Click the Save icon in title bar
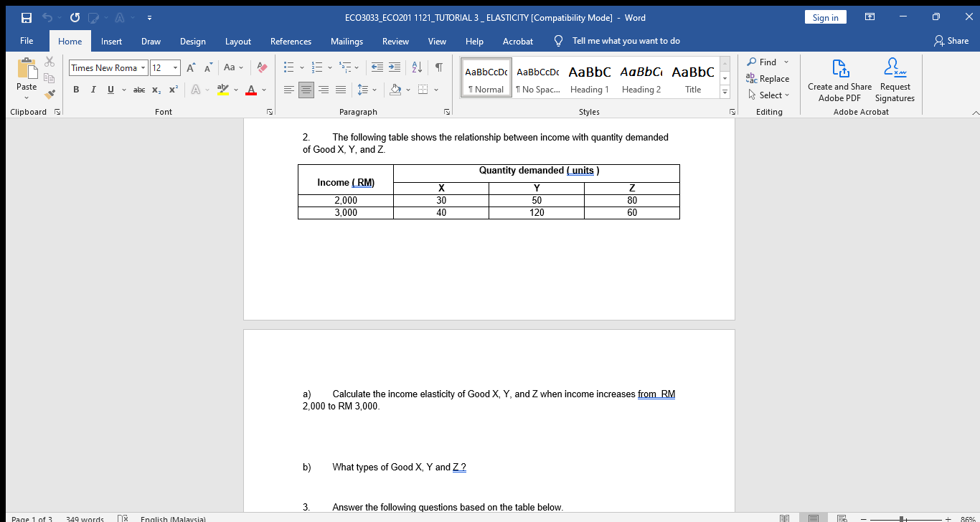This screenshot has width=980, height=522. point(26,18)
